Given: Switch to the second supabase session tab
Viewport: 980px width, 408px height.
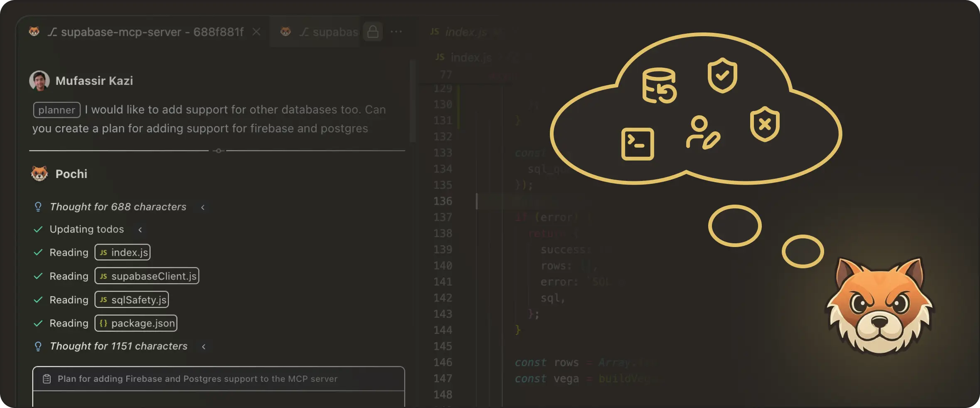Looking at the screenshot, I should [328, 32].
